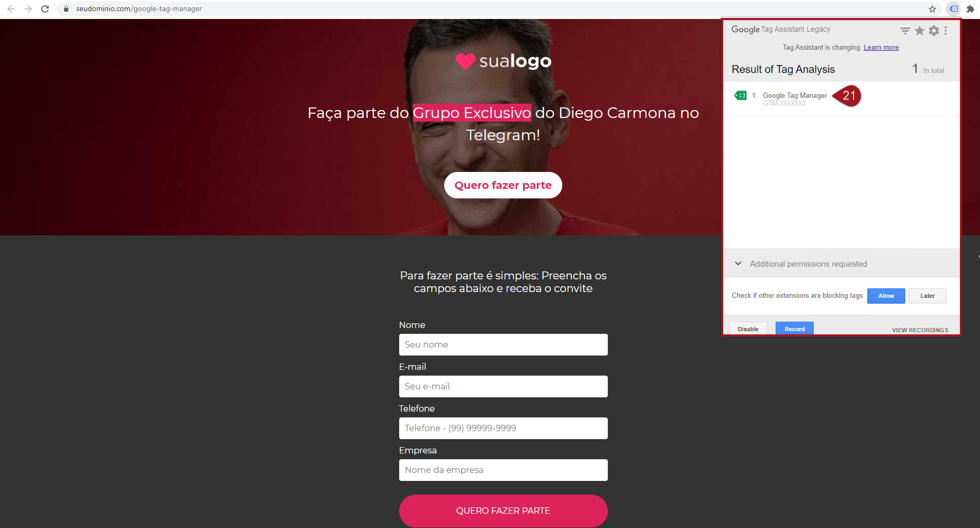Open Tag Assistant settings gear
The image size is (980, 528).
934,31
